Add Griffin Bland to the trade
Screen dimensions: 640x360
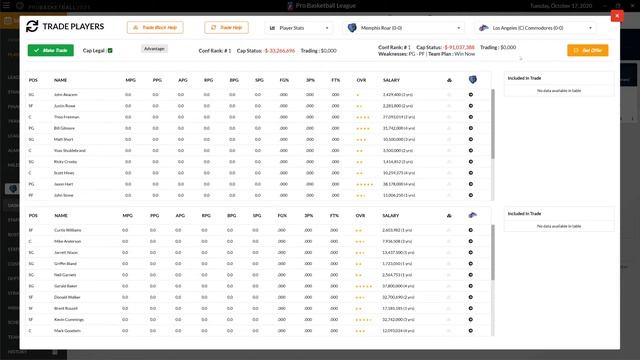point(471,264)
